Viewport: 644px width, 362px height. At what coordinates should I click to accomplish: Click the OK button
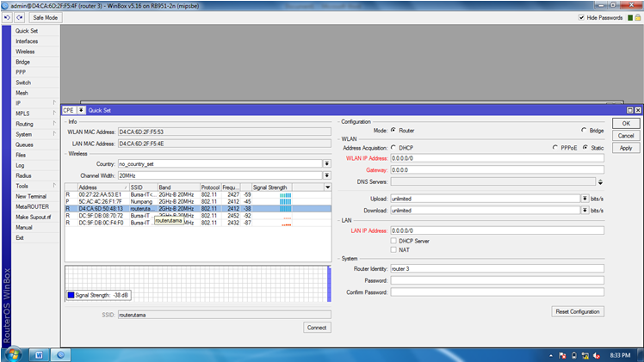(626, 124)
